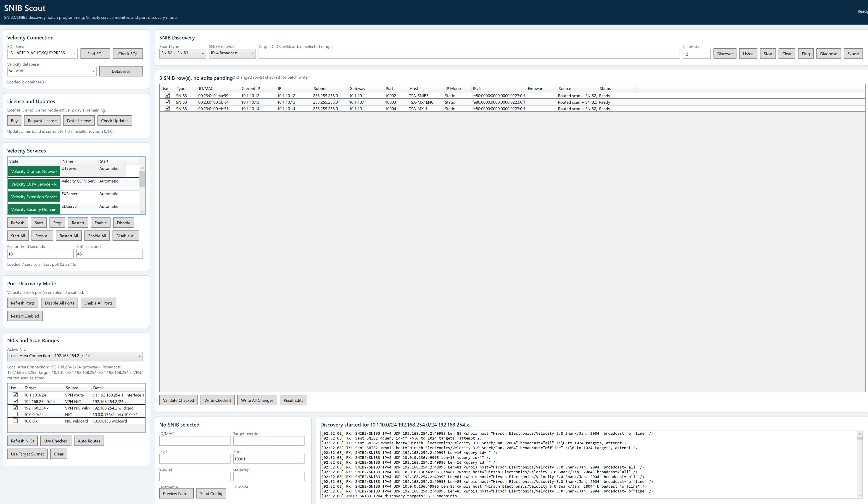Sort table by Status column header
The image size is (868, 504).
click(x=617, y=89)
